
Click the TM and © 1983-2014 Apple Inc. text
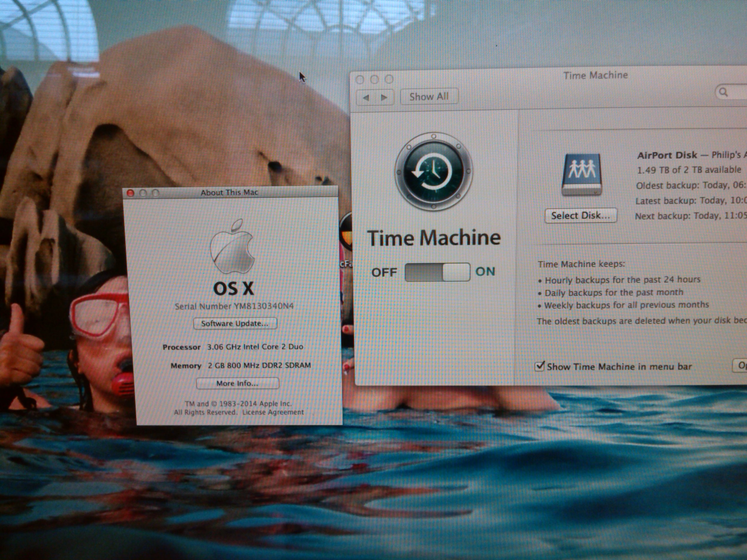238,404
